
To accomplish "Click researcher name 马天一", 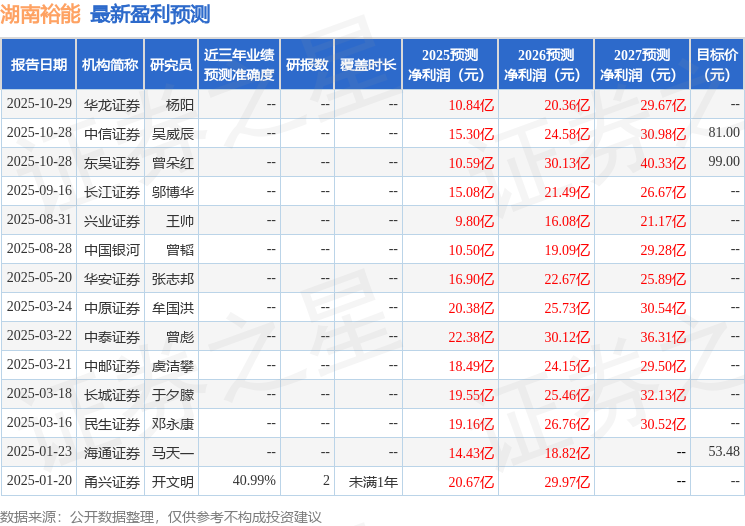I will [173, 453].
